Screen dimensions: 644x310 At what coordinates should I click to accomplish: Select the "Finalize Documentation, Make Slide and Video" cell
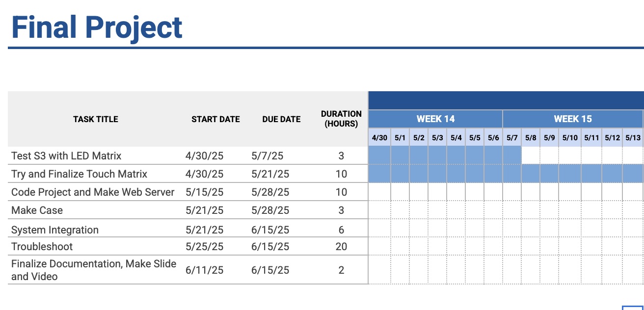pyautogui.click(x=93, y=270)
